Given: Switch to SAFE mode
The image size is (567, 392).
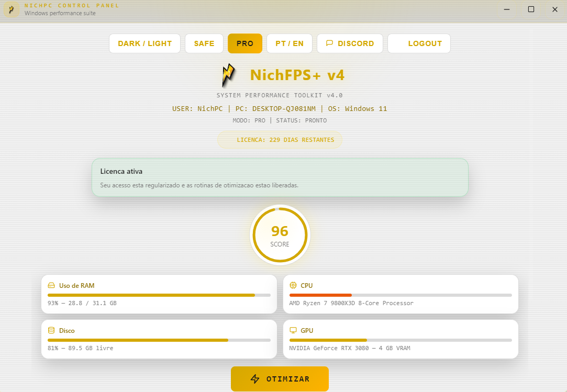Looking at the screenshot, I should click(x=204, y=43).
